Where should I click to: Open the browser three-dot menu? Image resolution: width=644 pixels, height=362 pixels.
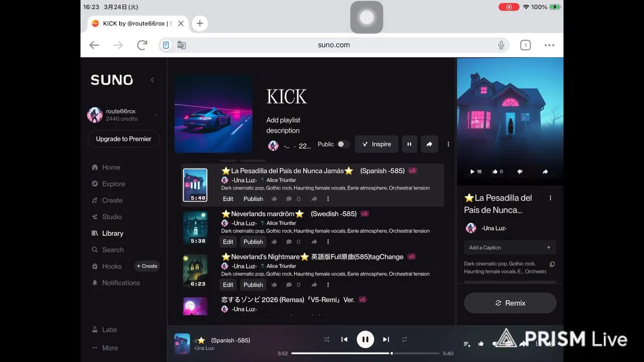point(549,45)
